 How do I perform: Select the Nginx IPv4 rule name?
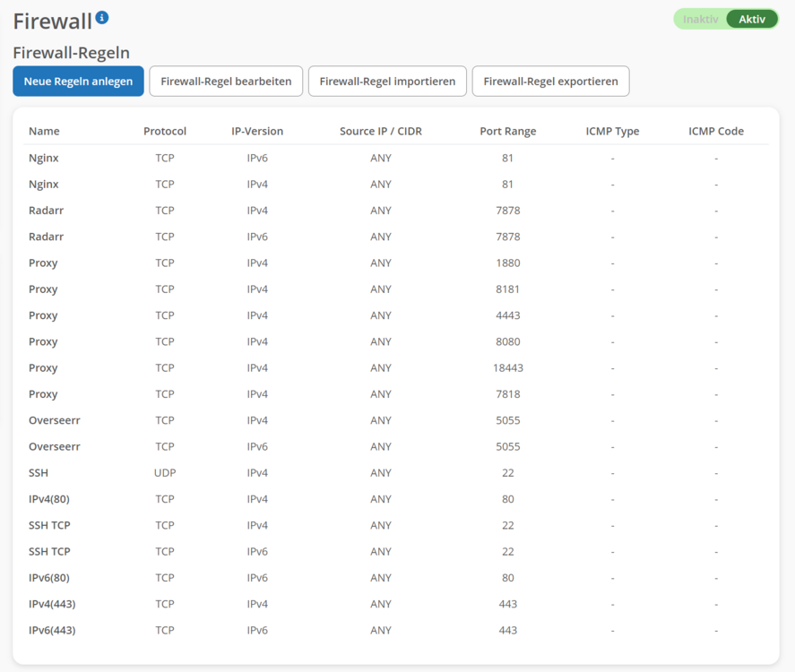(x=44, y=185)
